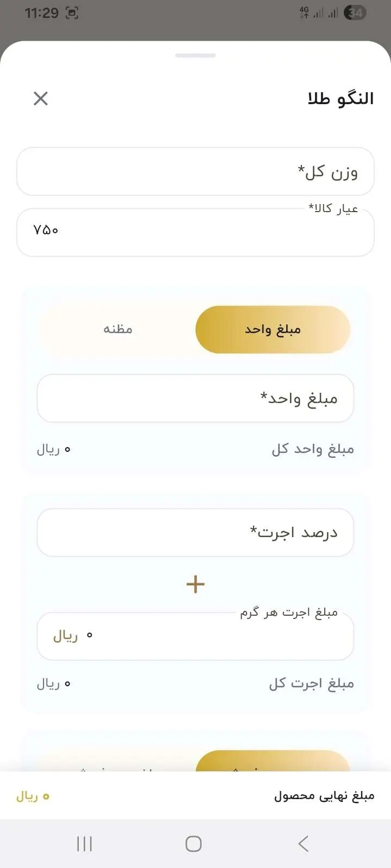
Task: Close the النگو طلا sheet with X
Action: click(x=41, y=98)
